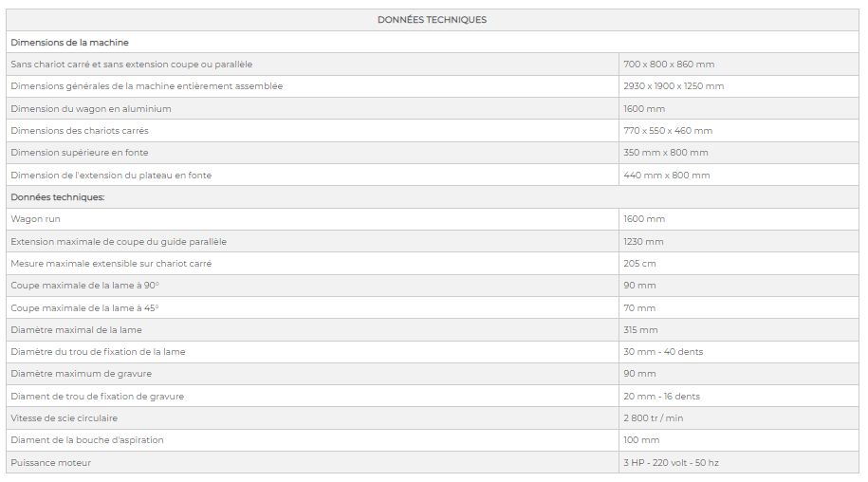Screen dimensions: 868x482
Task: Select "Dimension supérieure en fonte" label
Action: (x=80, y=153)
